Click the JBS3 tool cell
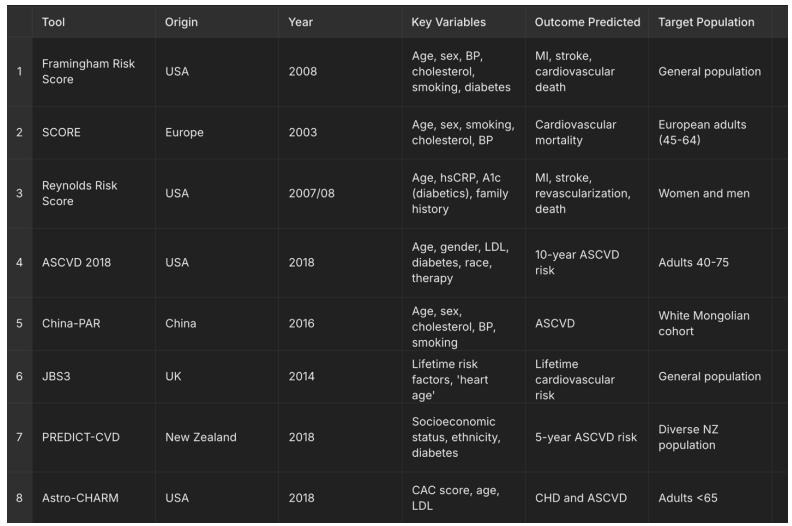 tap(57, 377)
